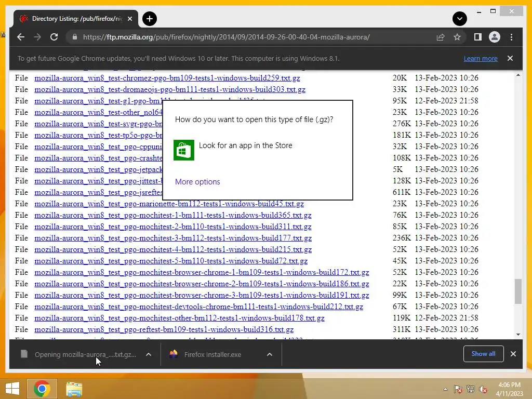
Task: Select the Directory Listing tab
Action: pos(76,19)
